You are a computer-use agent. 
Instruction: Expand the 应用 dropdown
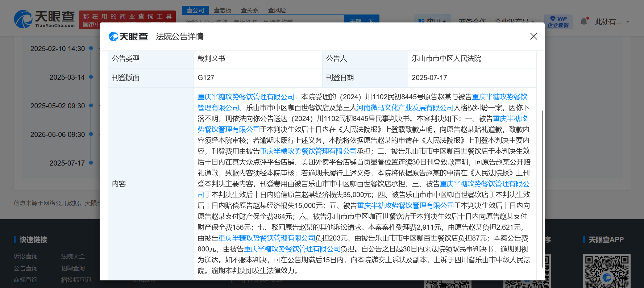pyautogui.click(x=432, y=21)
